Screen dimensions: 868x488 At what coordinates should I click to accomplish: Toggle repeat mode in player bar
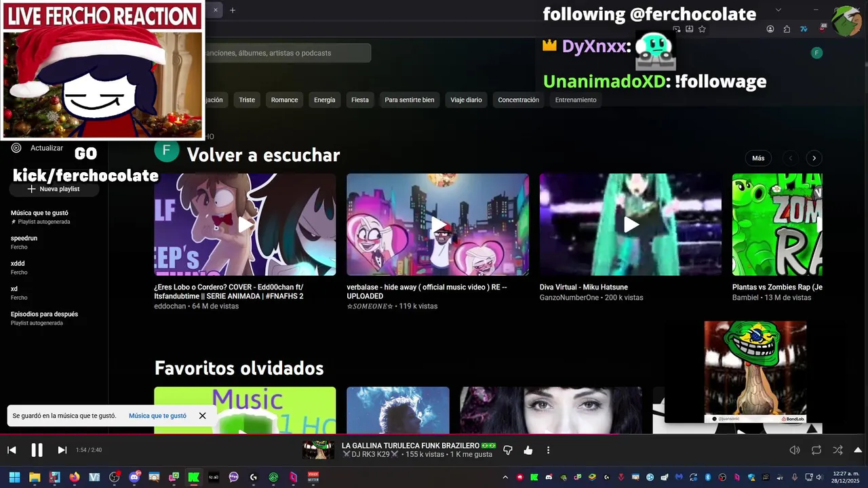[816, 450]
